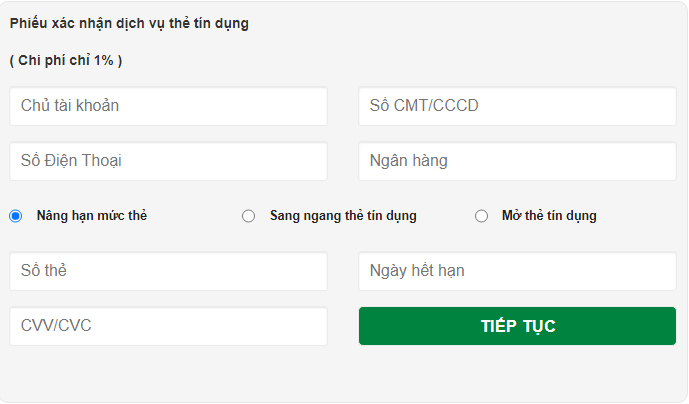Place cursor in the phone number box
The width and height of the screenshot is (689, 404).
coord(168,161)
